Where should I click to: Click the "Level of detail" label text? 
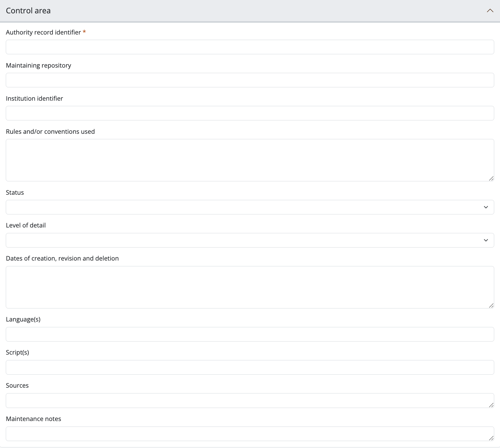pyautogui.click(x=26, y=225)
